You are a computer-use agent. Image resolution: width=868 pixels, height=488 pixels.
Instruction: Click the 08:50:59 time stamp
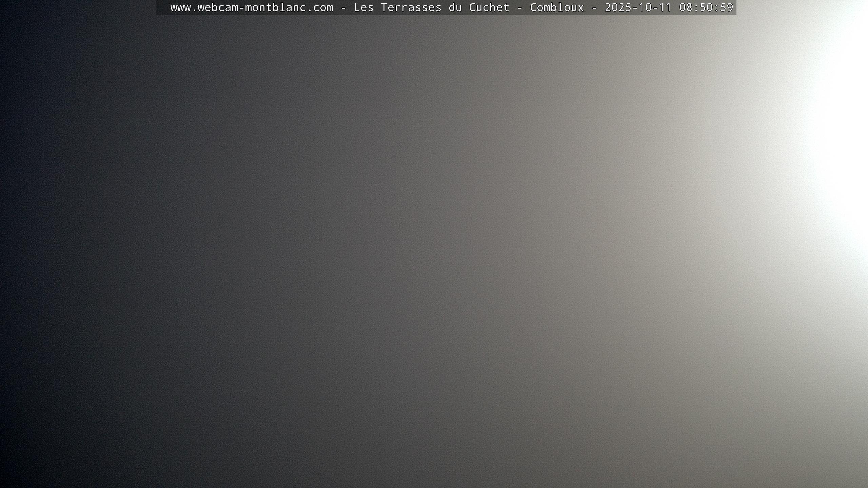click(x=706, y=7)
